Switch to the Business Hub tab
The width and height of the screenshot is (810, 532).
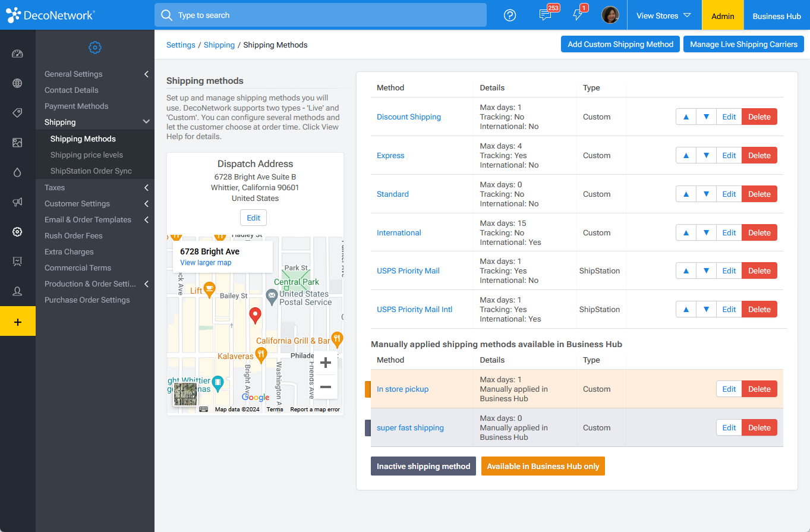[x=777, y=15]
